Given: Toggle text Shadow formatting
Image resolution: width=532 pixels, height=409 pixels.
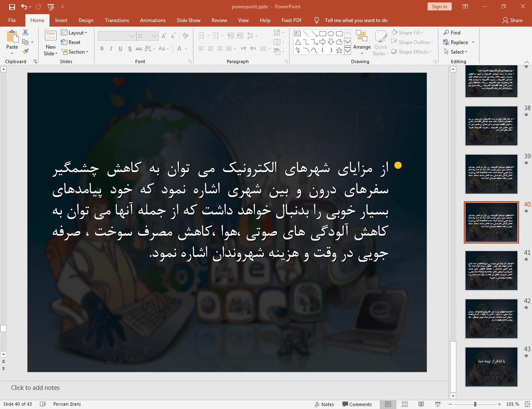Looking at the screenshot, I should pos(130,49).
